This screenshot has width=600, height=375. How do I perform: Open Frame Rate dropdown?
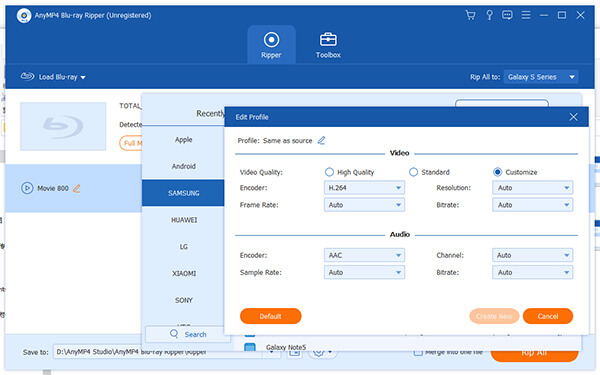[364, 205]
